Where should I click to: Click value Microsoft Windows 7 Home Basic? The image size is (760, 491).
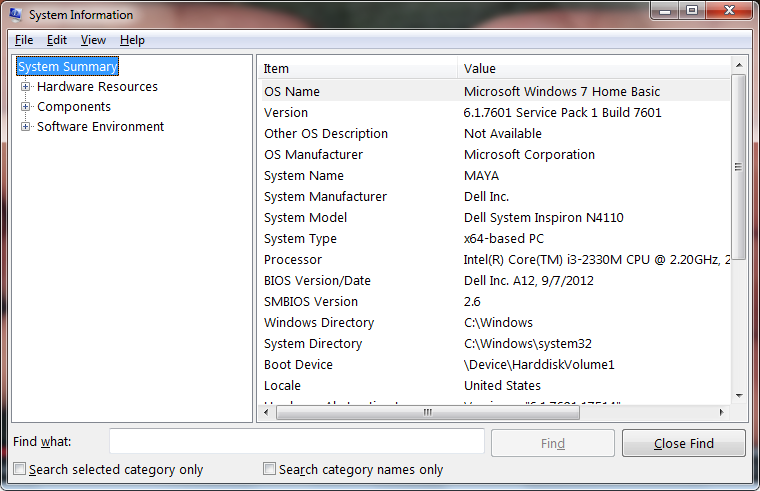coord(562,92)
